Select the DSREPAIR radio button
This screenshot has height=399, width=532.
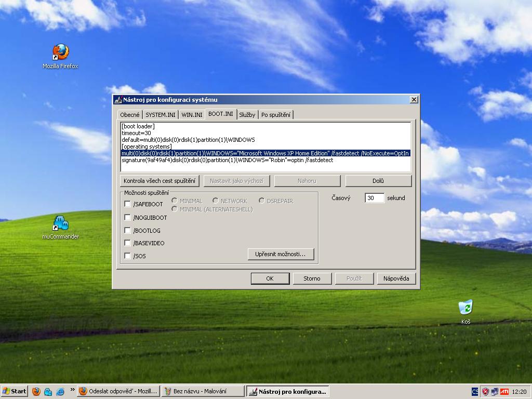click(262, 201)
